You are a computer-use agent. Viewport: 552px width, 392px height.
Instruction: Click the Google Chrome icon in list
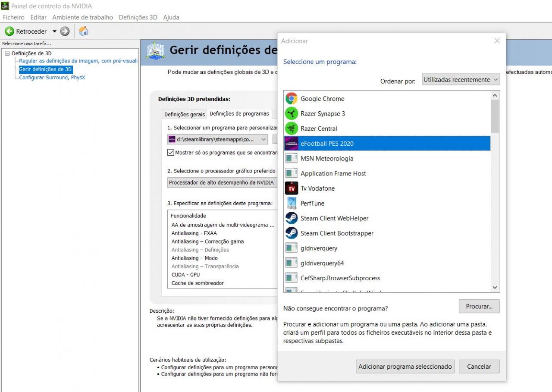coord(292,99)
